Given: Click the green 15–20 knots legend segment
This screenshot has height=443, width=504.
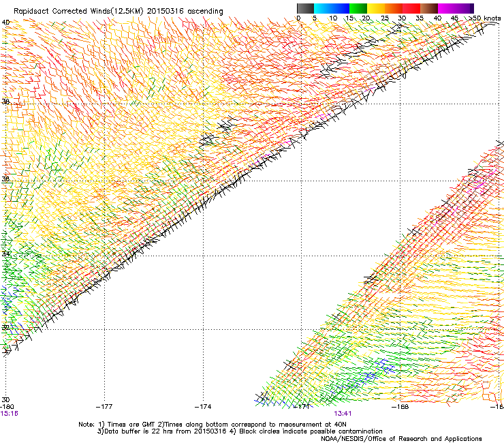Looking at the screenshot, I should 358,8.
